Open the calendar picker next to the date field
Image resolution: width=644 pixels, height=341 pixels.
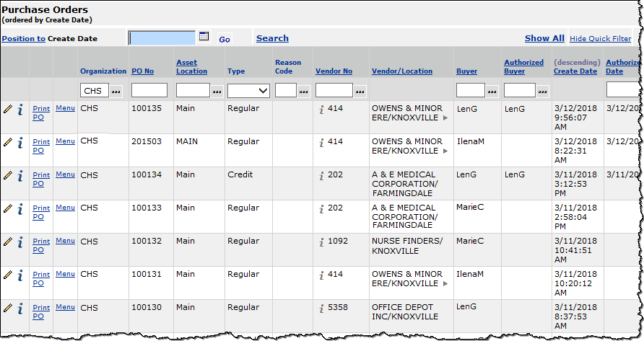coord(204,37)
